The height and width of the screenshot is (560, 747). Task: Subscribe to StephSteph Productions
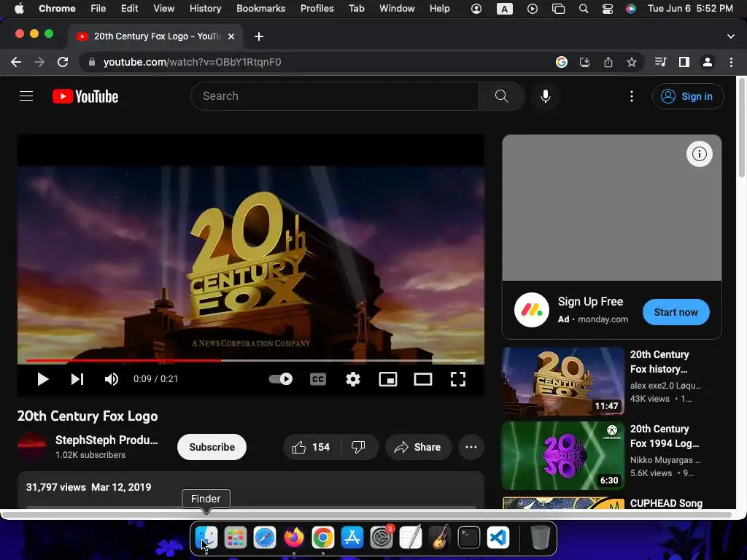pos(212,447)
